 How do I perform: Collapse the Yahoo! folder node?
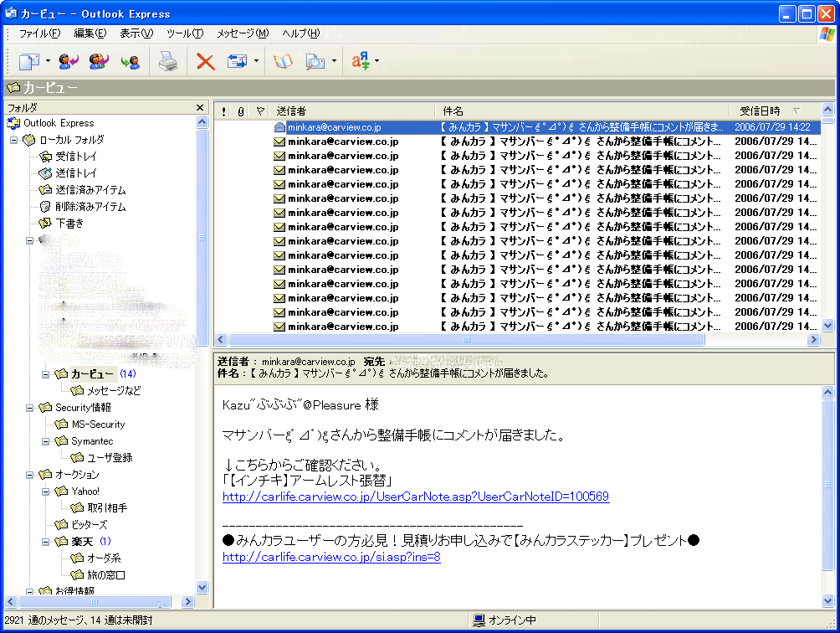45,491
